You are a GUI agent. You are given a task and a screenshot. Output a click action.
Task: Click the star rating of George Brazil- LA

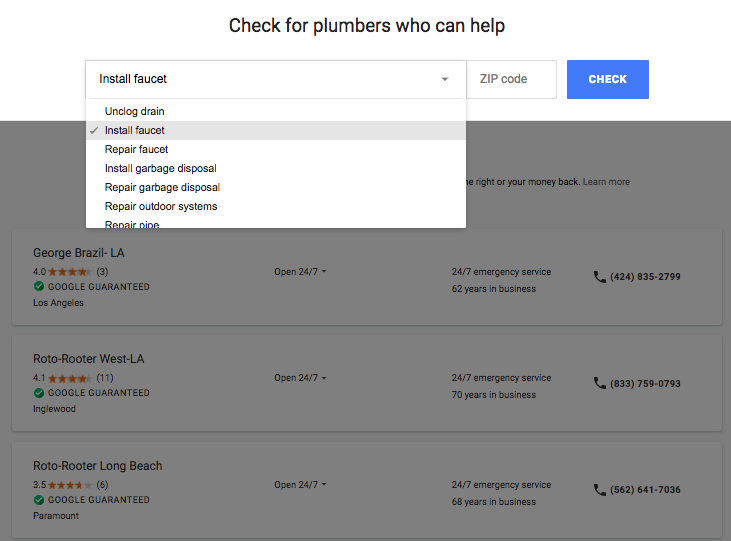69,271
